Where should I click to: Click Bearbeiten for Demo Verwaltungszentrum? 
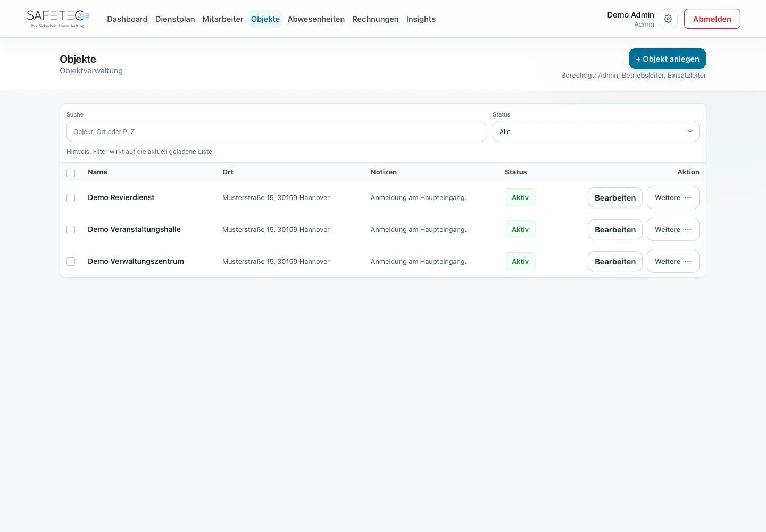click(615, 261)
